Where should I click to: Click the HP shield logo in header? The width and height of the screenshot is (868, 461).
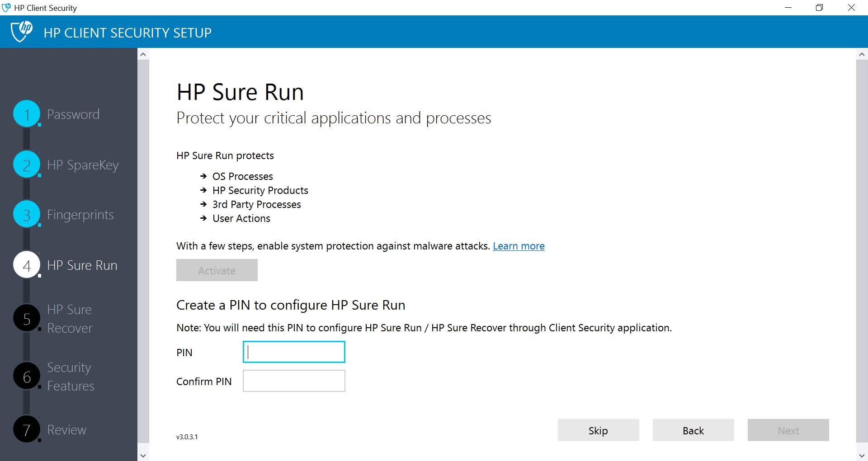click(x=21, y=32)
